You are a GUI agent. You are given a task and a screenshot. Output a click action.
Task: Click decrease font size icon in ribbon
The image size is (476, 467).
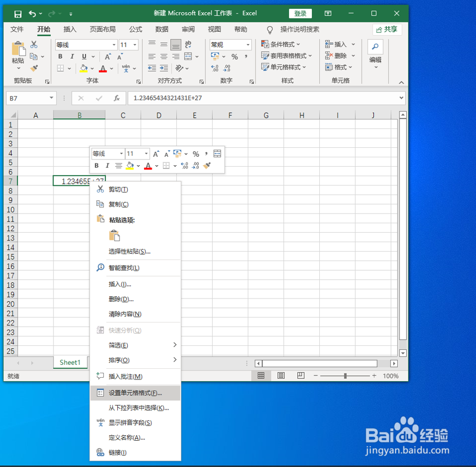pyautogui.click(x=120, y=56)
